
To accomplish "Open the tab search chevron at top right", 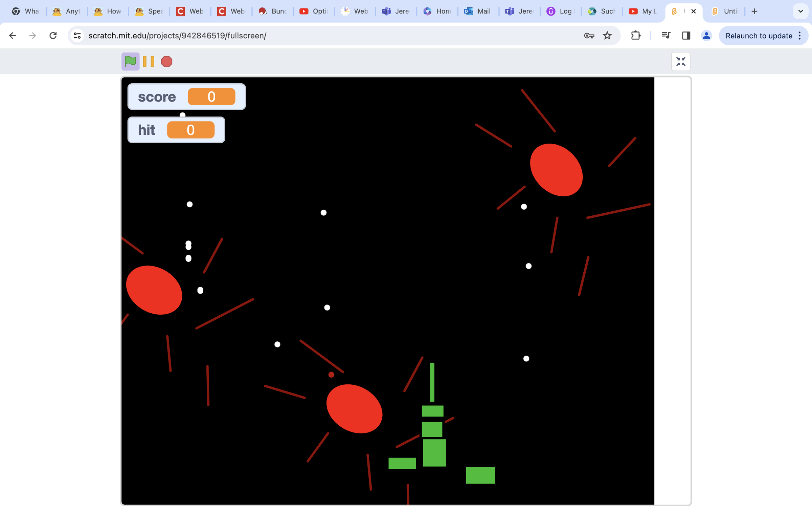I will pos(800,11).
